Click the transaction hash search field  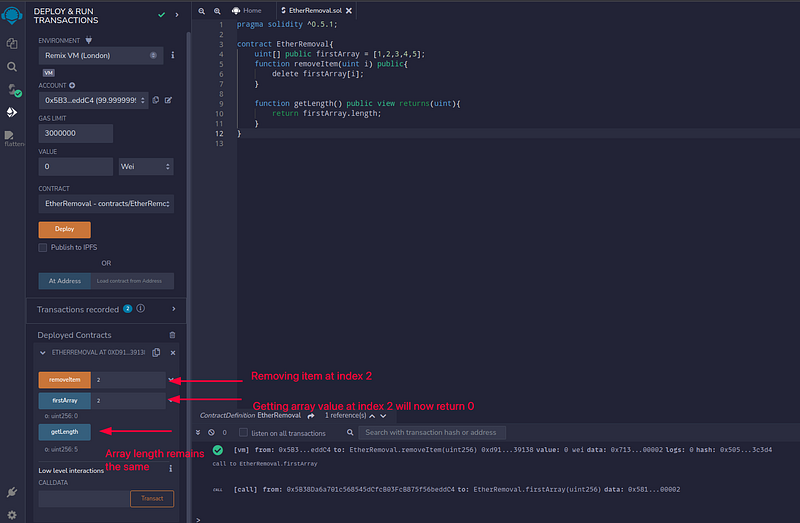pyautogui.click(x=432, y=433)
